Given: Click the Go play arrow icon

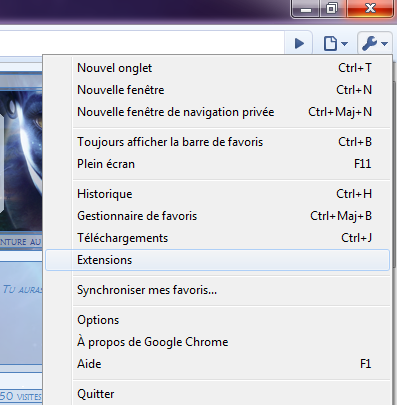Looking at the screenshot, I should pos(299,43).
